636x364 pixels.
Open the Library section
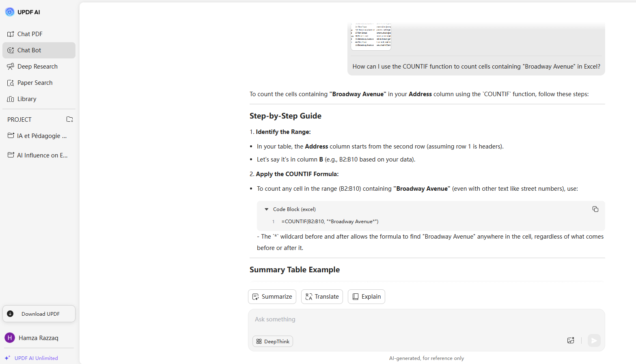click(x=39, y=99)
